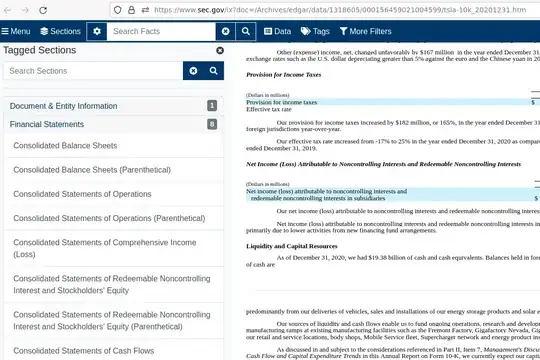Open the Menu hamburger button
Screen dimensions: 540x360
pos(16,31)
